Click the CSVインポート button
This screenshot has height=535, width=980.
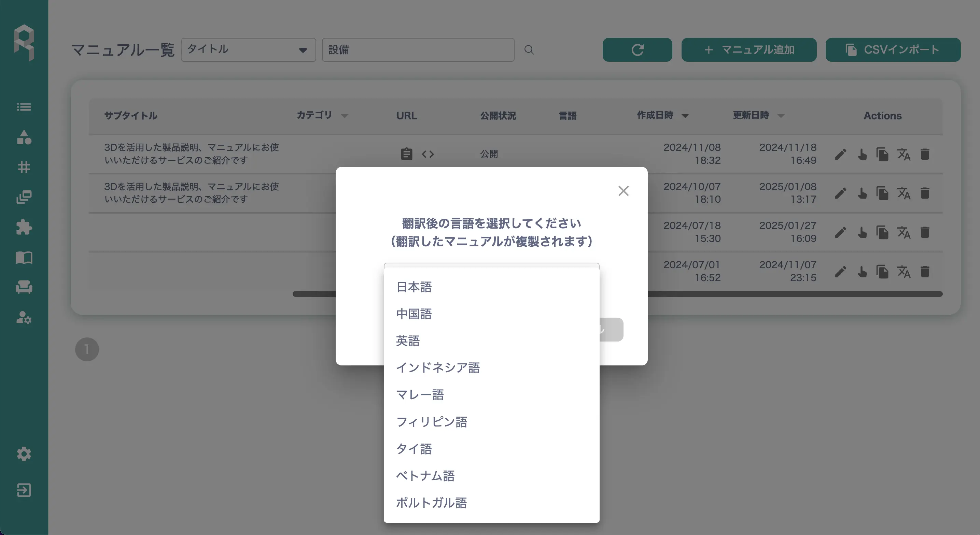[x=893, y=50]
